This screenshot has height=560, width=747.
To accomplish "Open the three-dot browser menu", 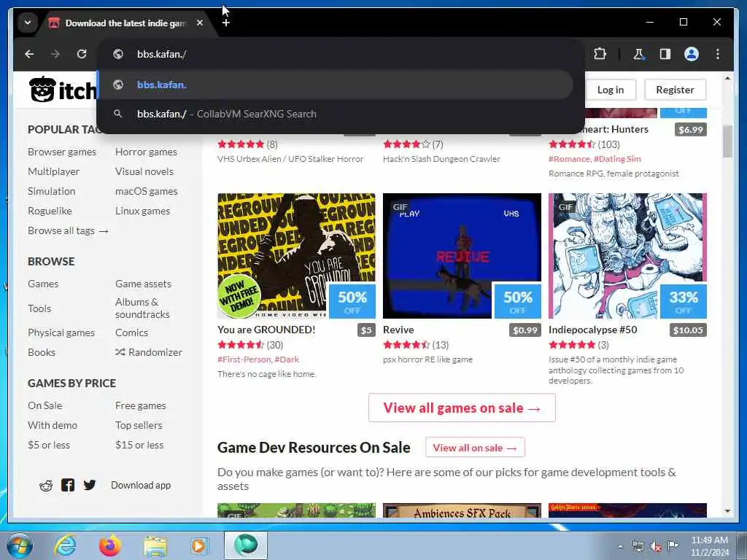I will (718, 54).
